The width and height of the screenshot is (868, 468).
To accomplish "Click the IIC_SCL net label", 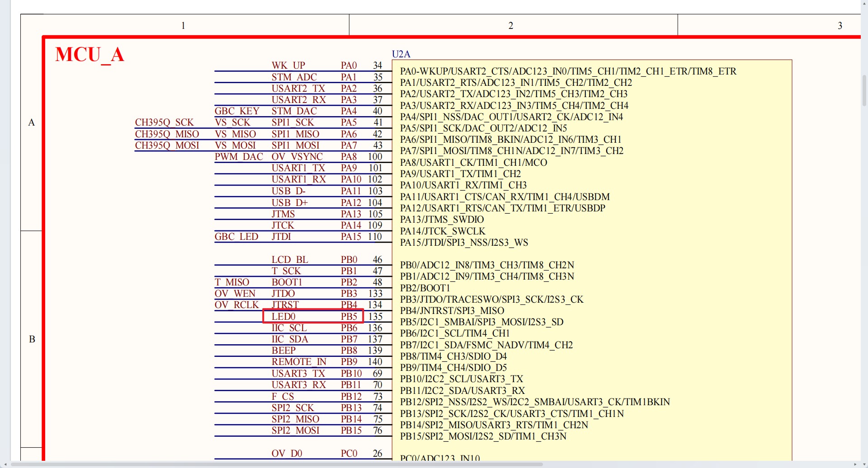I will (x=289, y=328).
